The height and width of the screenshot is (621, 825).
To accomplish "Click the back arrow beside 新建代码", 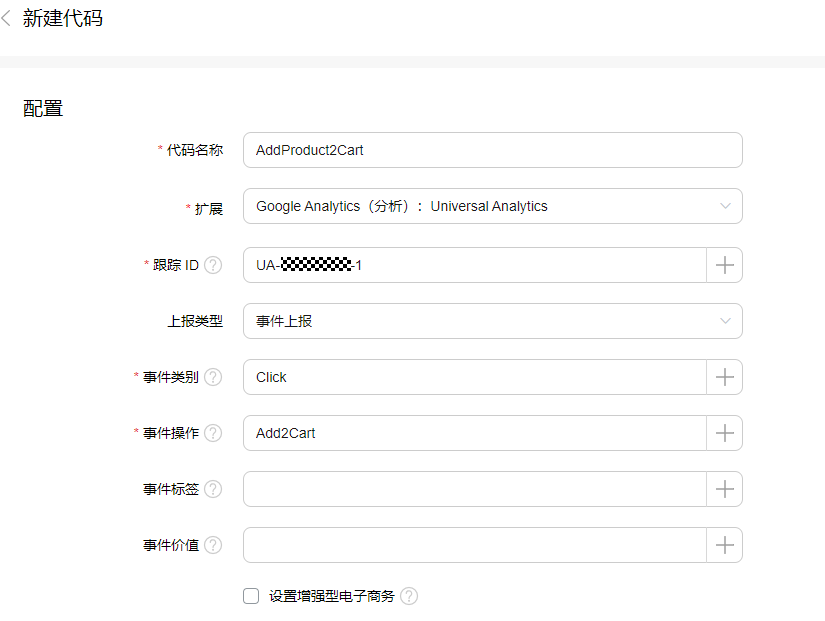I will click(x=7, y=19).
